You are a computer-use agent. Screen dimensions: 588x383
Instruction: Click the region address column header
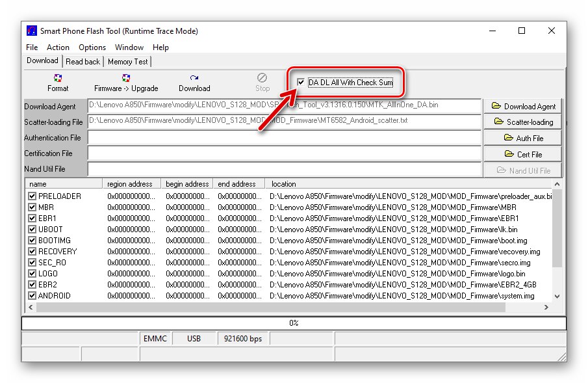pos(132,184)
